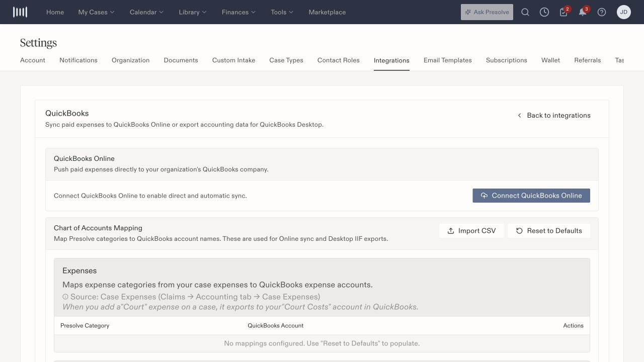Switch to the Referrals tab
644x362 pixels.
point(587,60)
